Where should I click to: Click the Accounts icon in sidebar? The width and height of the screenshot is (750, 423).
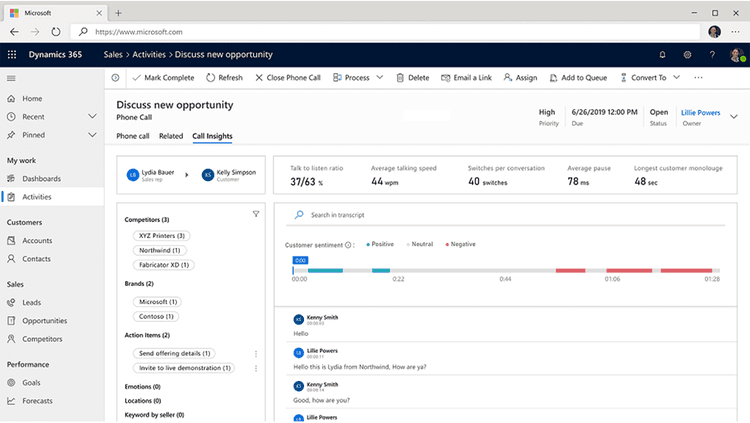point(11,241)
